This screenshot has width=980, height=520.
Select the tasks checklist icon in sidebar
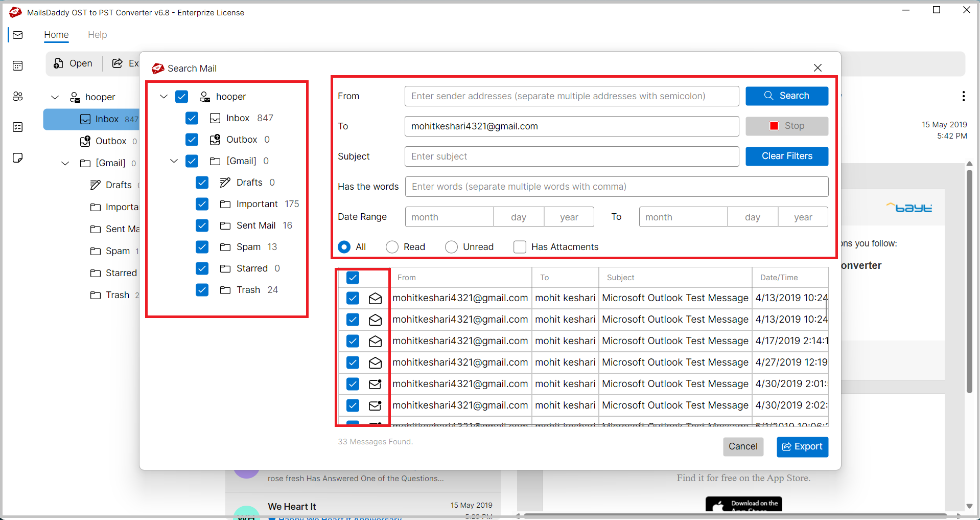(x=18, y=127)
